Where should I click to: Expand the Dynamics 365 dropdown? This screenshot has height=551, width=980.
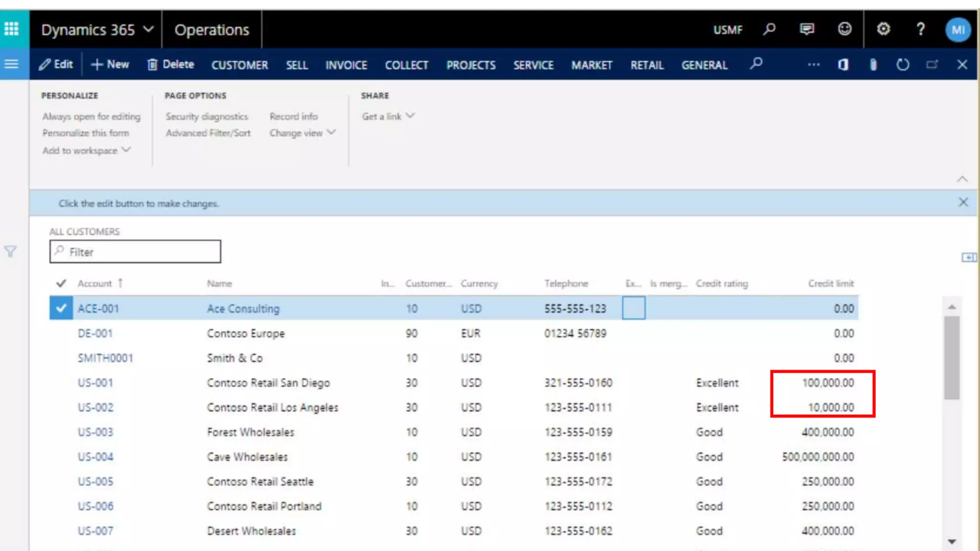[x=149, y=29]
